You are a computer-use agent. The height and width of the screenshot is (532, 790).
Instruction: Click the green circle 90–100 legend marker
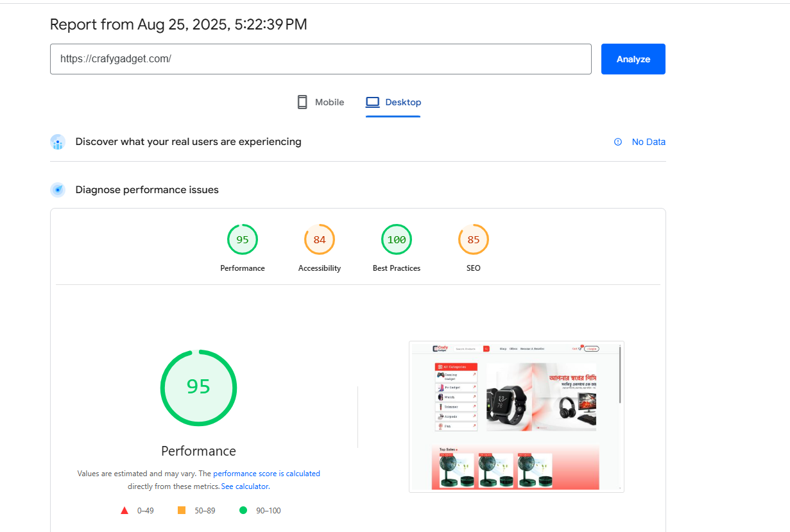(243, 511)
